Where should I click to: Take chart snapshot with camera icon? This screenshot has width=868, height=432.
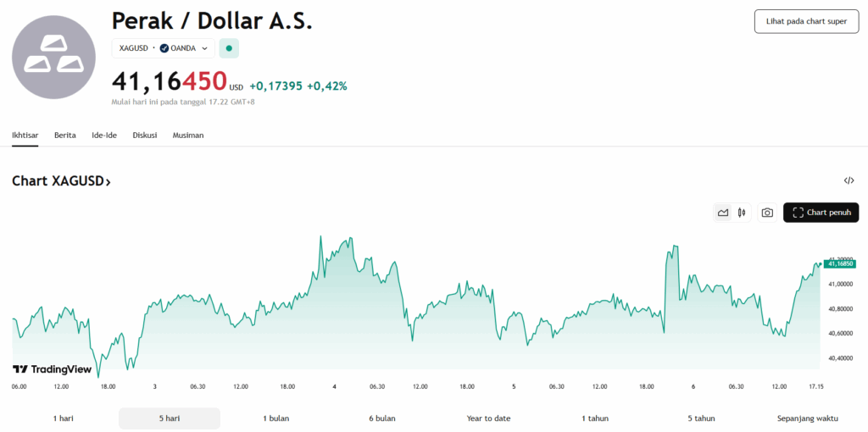767,213
